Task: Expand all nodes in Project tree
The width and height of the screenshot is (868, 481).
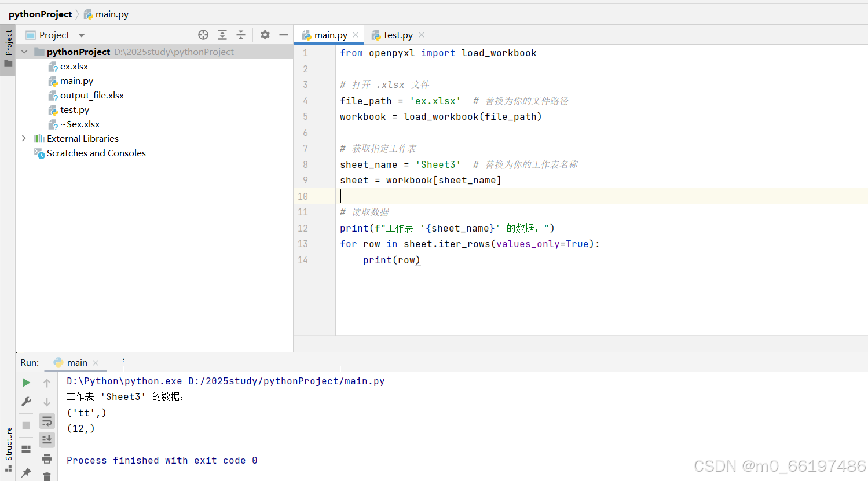Action: click(222, 35)
